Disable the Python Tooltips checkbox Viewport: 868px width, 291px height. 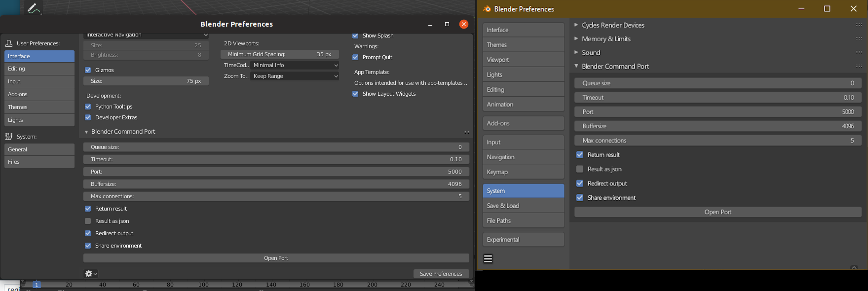click(x=88, y=107)
